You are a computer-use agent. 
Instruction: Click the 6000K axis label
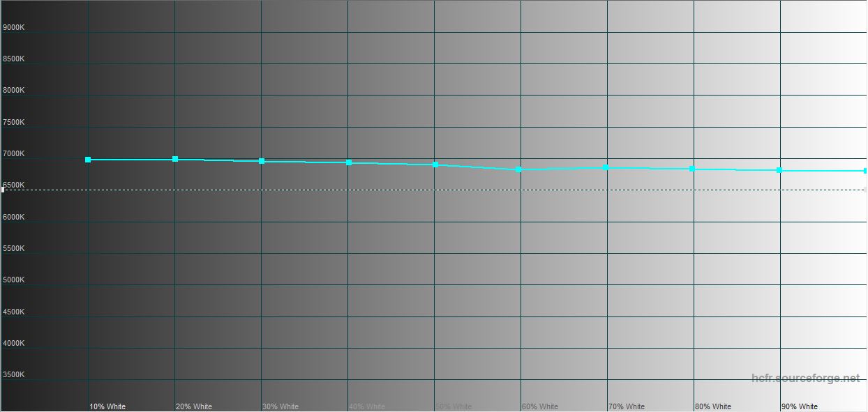pos(14,217)
